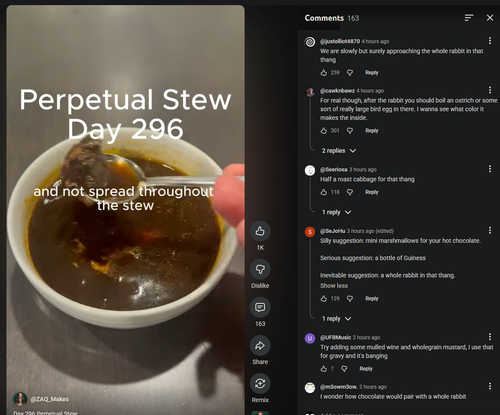Image resolution: width=500 pixels, height=415 pixels.
Task: Open the @UFBMusic username link
Action: (x=336, y=337)
